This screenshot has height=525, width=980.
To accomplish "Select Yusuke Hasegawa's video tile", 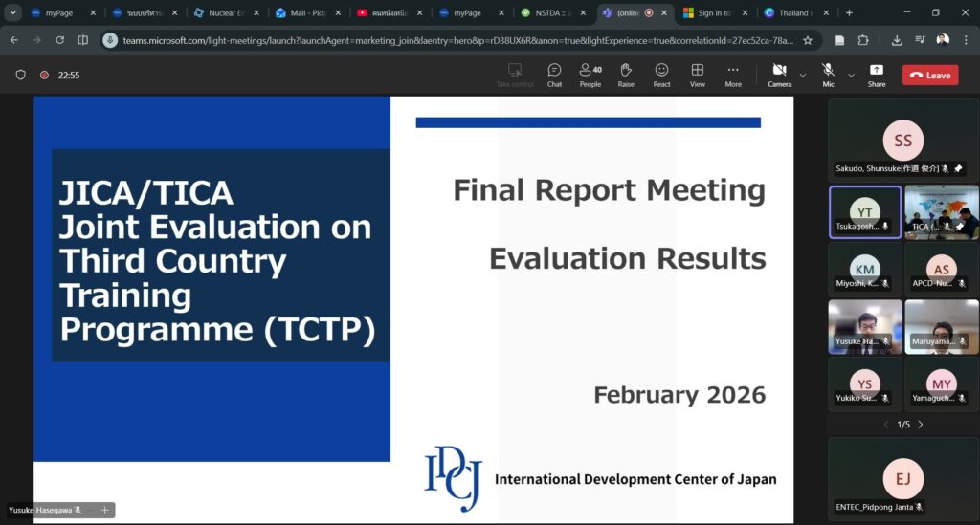I will click(x=864, y=326).
